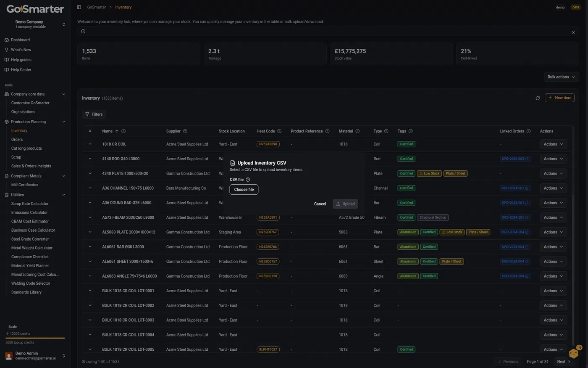Open Actions menu for 4140 ROD Ø40 L3000
The height and width of the screenshot is (368, 588).
[x=553, y=159]
